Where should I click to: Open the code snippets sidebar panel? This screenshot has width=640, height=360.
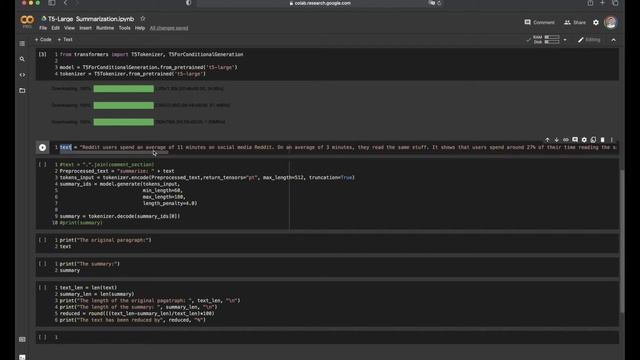[x=22, y=75]
